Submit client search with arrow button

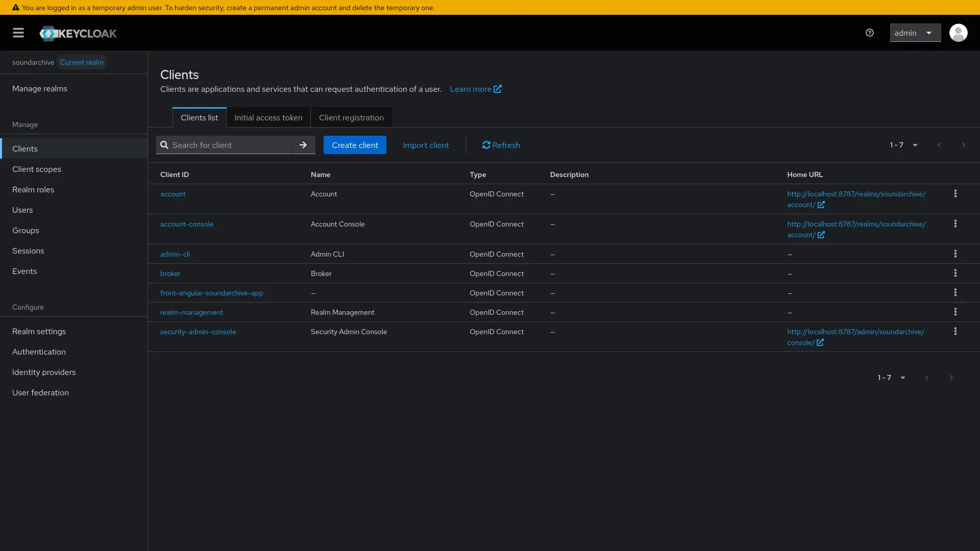tap(303, 145)
